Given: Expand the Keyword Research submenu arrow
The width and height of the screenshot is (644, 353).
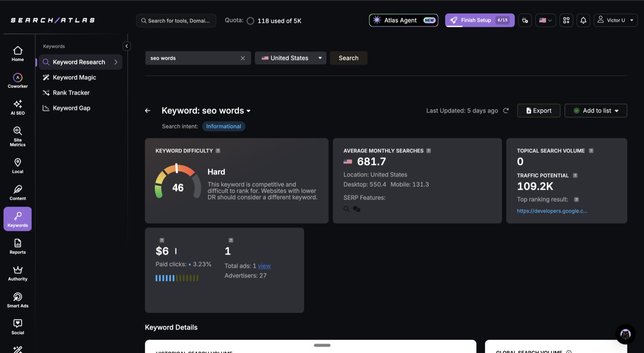Looking at the screenshot, I should click(116, 62).
